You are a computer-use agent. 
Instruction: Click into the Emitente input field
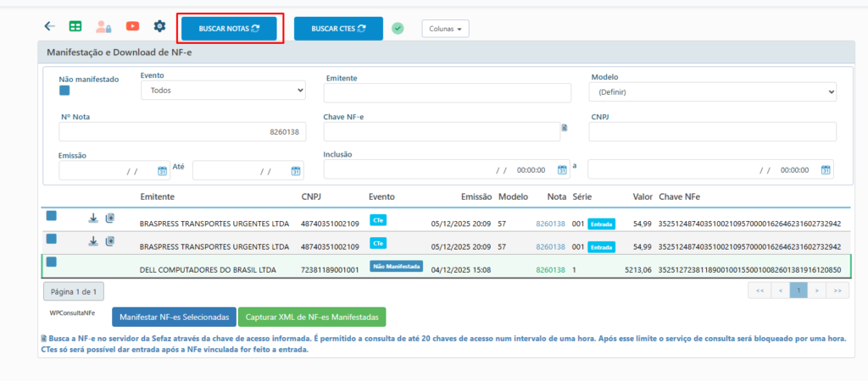pos(448,93)
